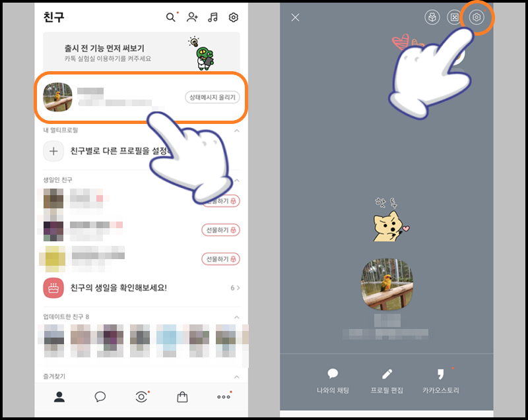Tap the QR code icon on profile screen

pos(454,17)
